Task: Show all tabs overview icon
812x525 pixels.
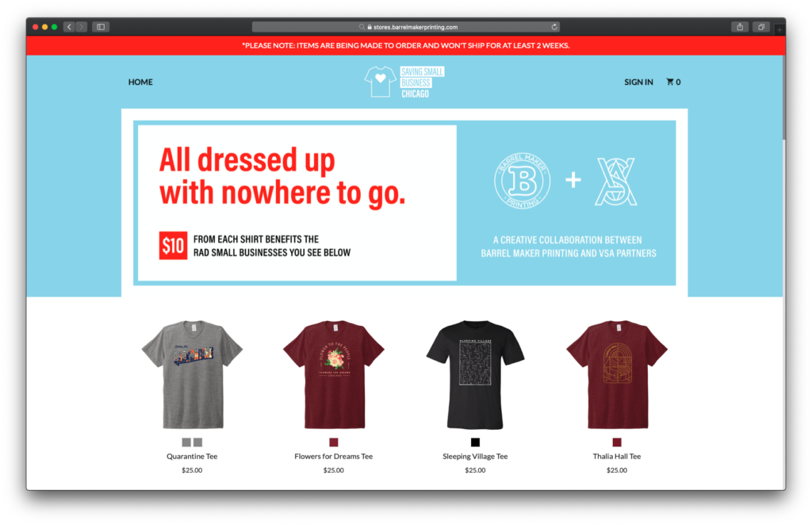Action: point(760,27)
